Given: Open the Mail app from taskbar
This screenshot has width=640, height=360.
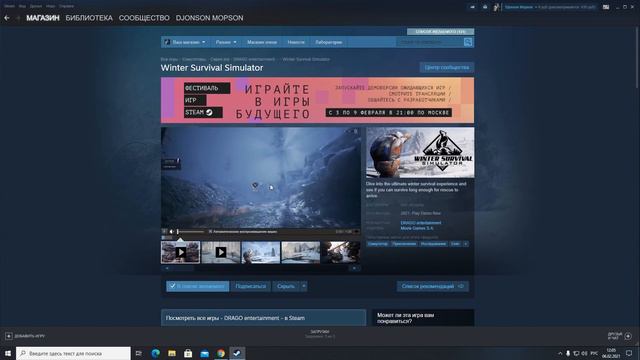Looking at the screenshot, I should 204,353.
